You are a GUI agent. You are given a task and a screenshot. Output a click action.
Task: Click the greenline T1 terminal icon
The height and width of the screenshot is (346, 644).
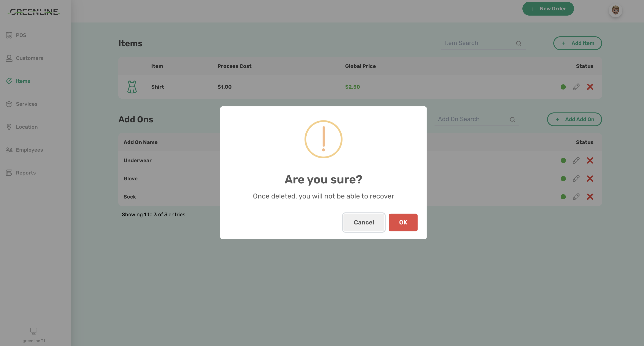pos(33,331)
